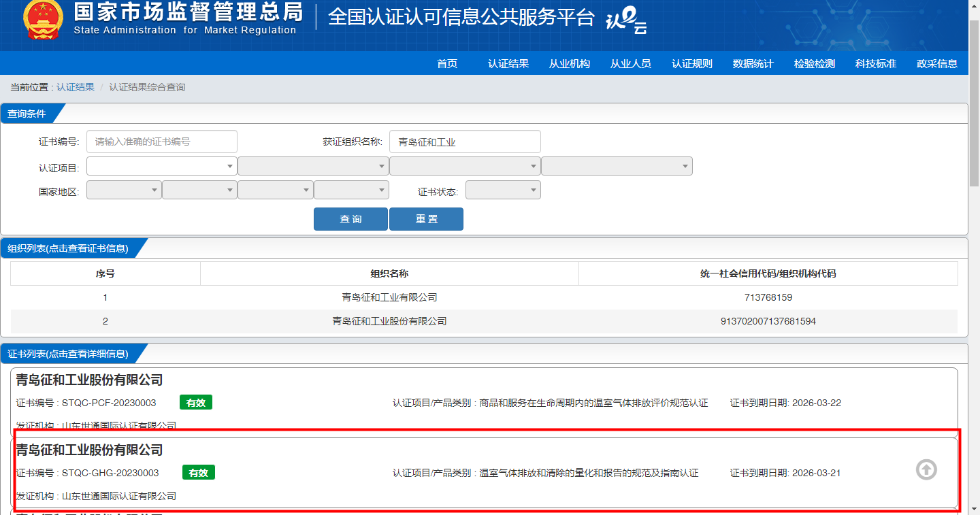This screenshot has height=515, width=980.
Task: Open certificate STQC-PCF-20230003
Action: (x=484, y=403)
